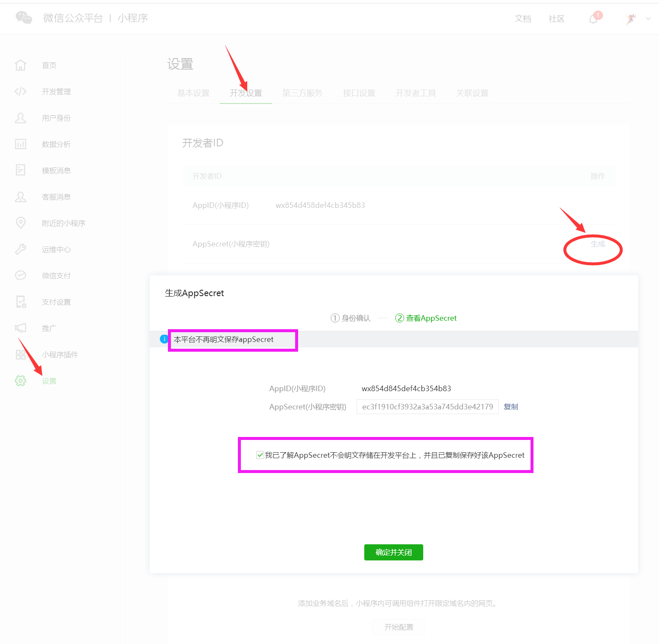Click the 小程序插件 grid icon
This screenshot has width=659, height=644.
coord(20,354)
